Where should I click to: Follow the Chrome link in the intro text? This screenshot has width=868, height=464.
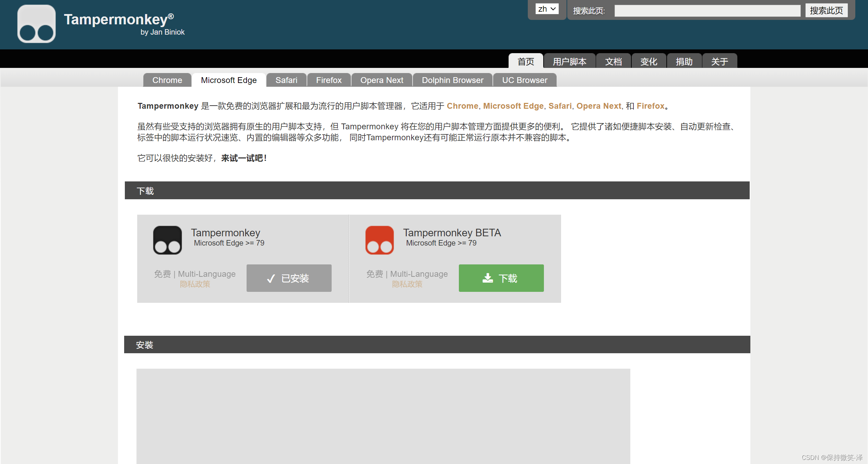(x=462, y=106)
